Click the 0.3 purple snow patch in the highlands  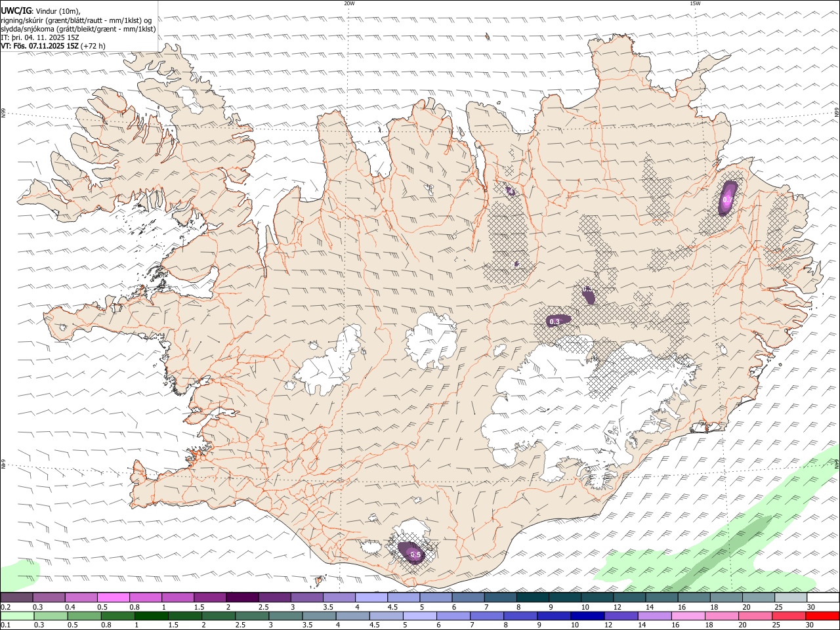click(x=557, y=320)
